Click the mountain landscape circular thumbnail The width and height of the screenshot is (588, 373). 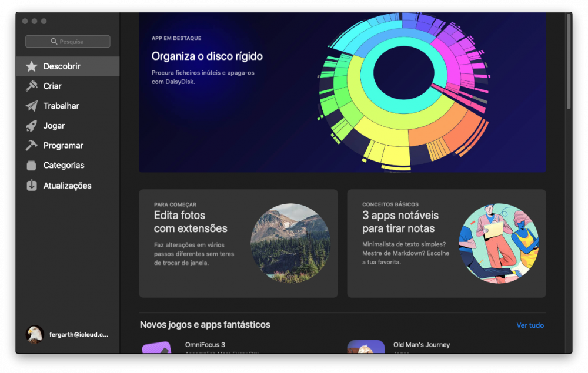(x=290, y=243)
